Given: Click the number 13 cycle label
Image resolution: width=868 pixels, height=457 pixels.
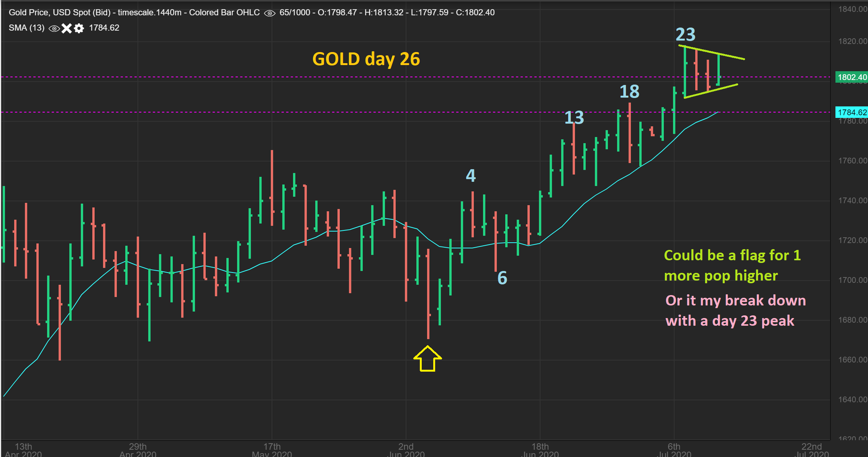Looking at the screenshot, I should (x=574, y=118).
